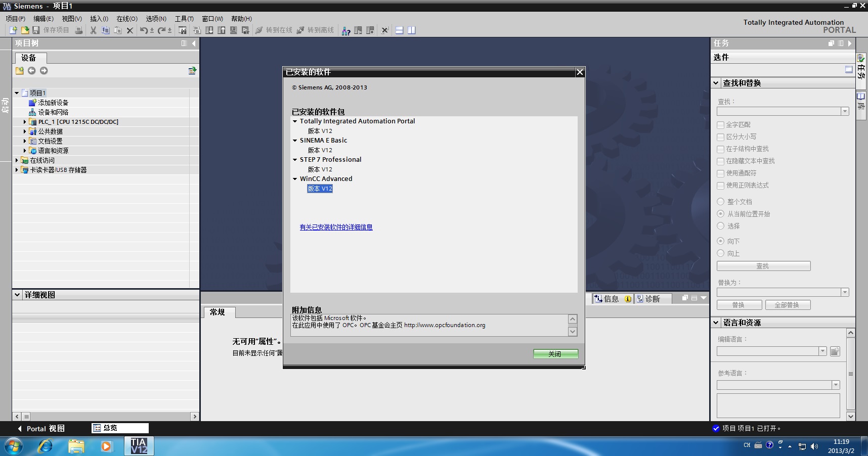Click the print toolbar icon

pyautogui.click(x=79, y=30)
